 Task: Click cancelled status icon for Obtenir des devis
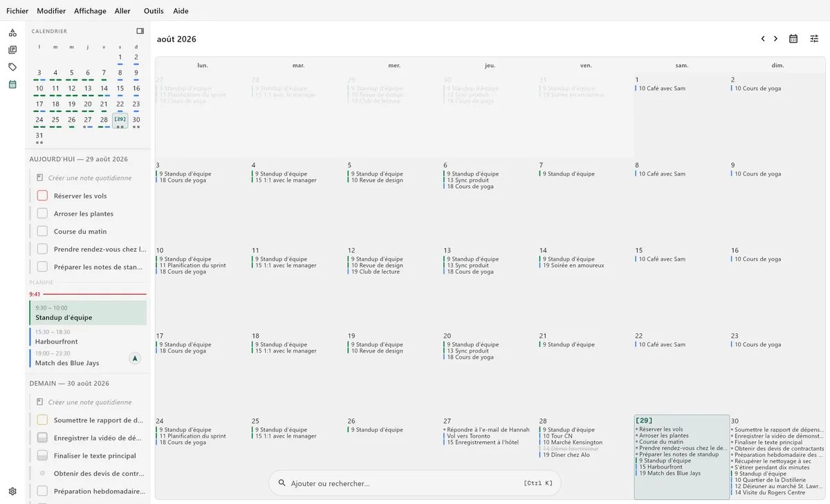point(42,474)
